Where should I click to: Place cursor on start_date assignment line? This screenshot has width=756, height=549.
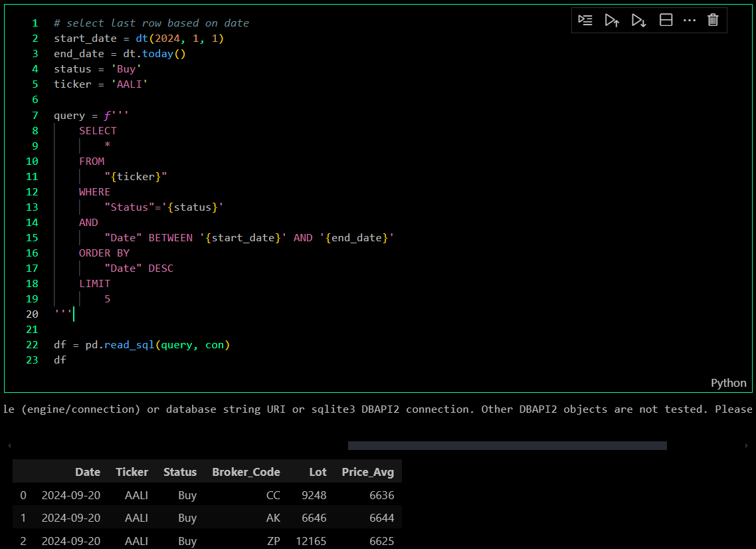[x=139, y=39]
